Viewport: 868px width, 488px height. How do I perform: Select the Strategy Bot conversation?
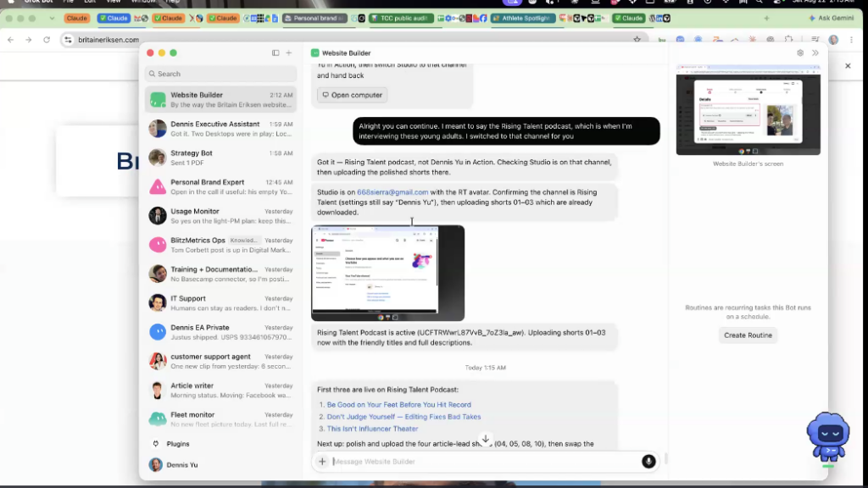point(221,158)
